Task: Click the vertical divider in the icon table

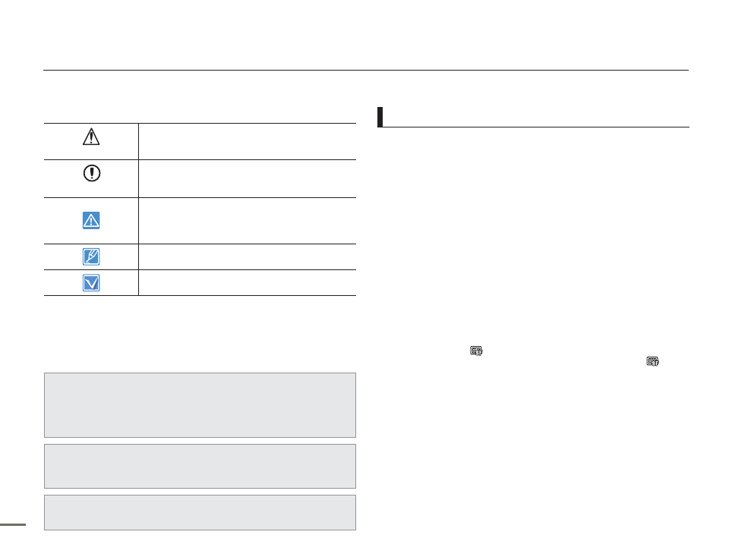Action: tap(139, 209)
